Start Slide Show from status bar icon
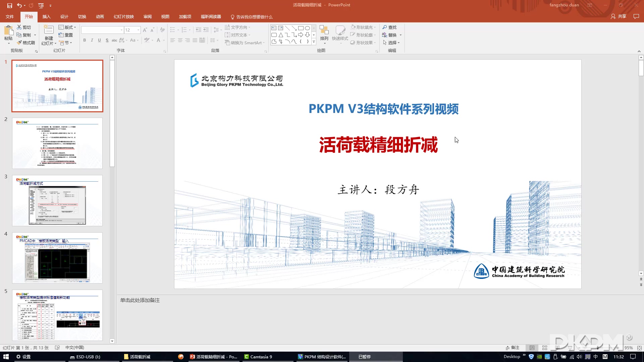Viewport: 644px width, 362px height. [x=570, y=348]
